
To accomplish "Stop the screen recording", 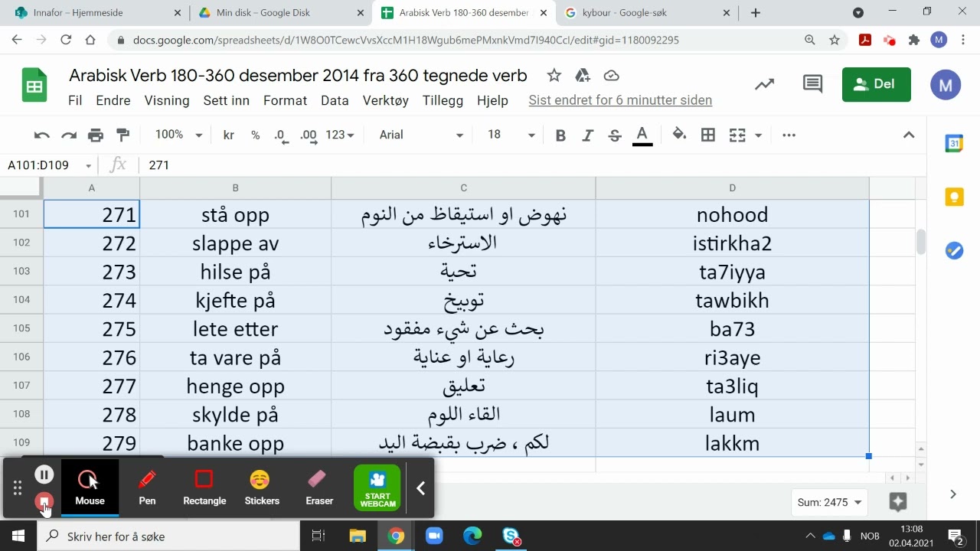I will [x=44, y=502].
